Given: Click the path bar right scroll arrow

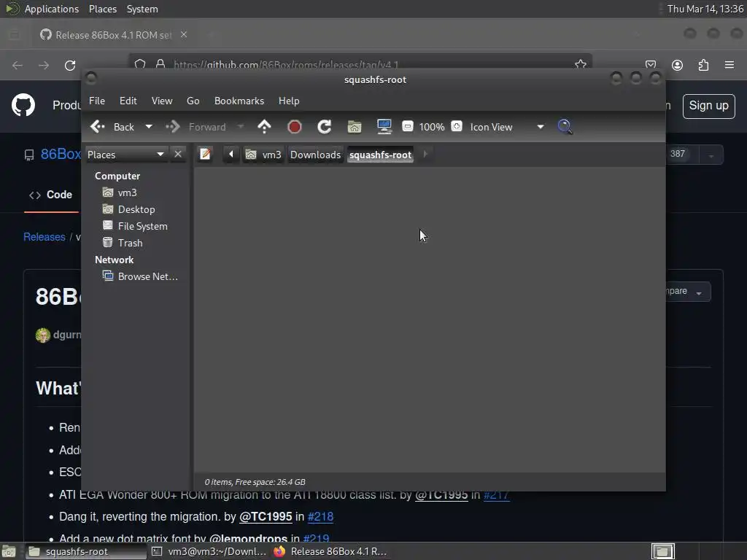Looking at the screenshot, I should click(425, 155).
